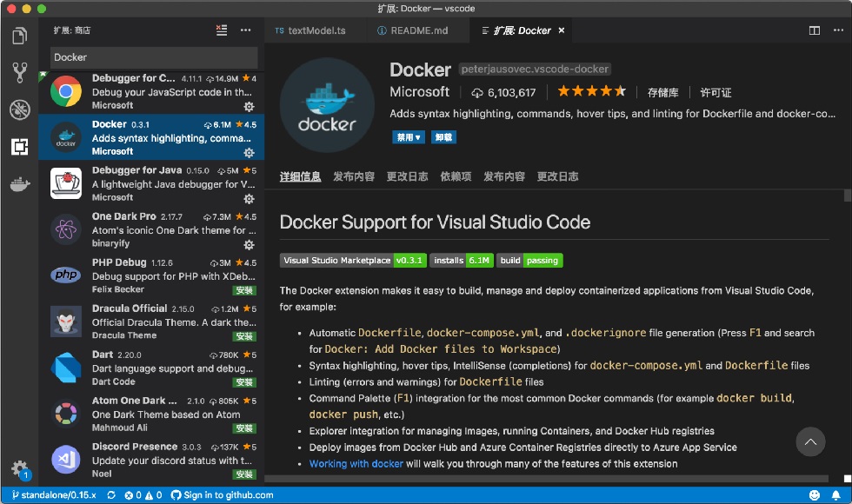The width and height of the screenshot is (852, 504).
Task: Install the PHP Debug extension
Action: point(244,290)
